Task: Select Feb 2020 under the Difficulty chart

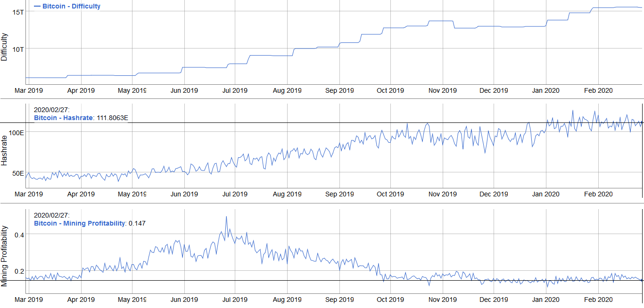Action: click(x=598, y=90)
